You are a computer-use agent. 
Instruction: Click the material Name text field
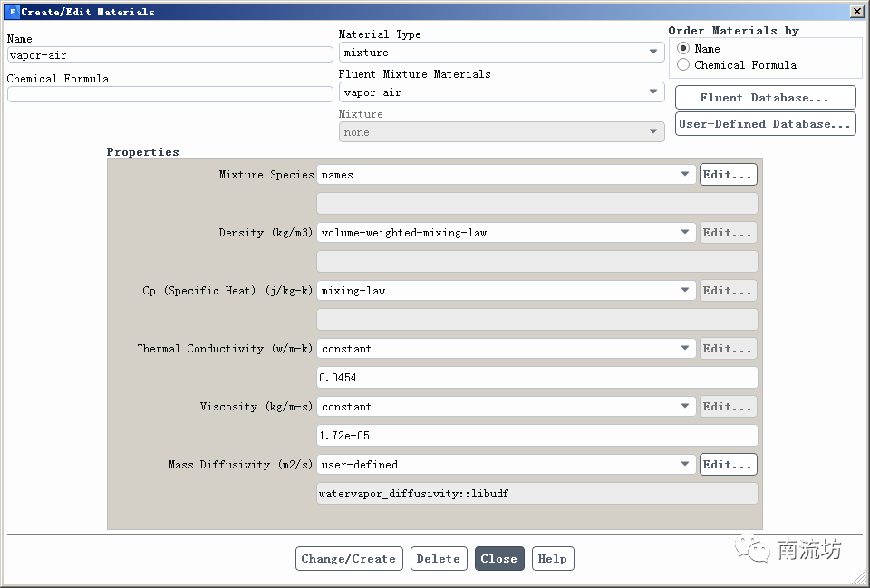[169, 55]
